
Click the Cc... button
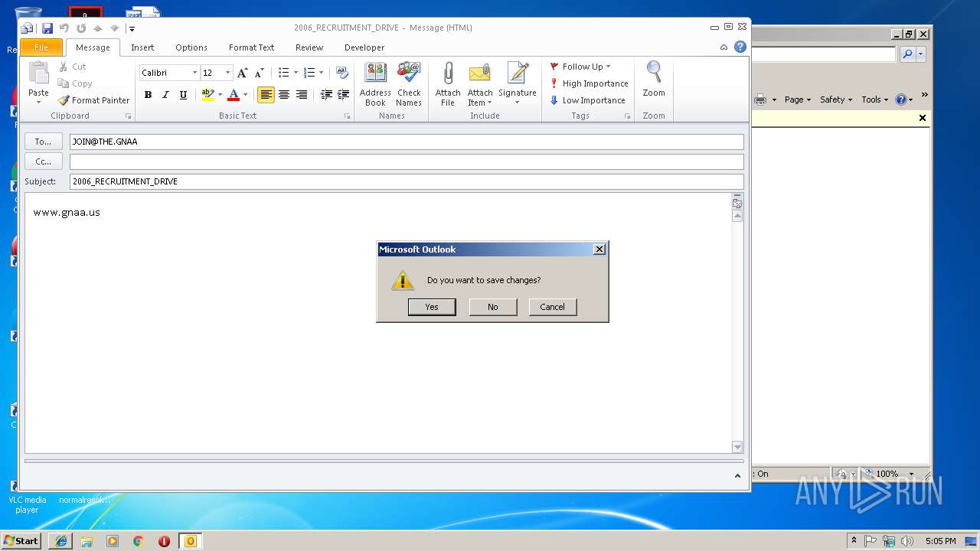coord(44,161)
